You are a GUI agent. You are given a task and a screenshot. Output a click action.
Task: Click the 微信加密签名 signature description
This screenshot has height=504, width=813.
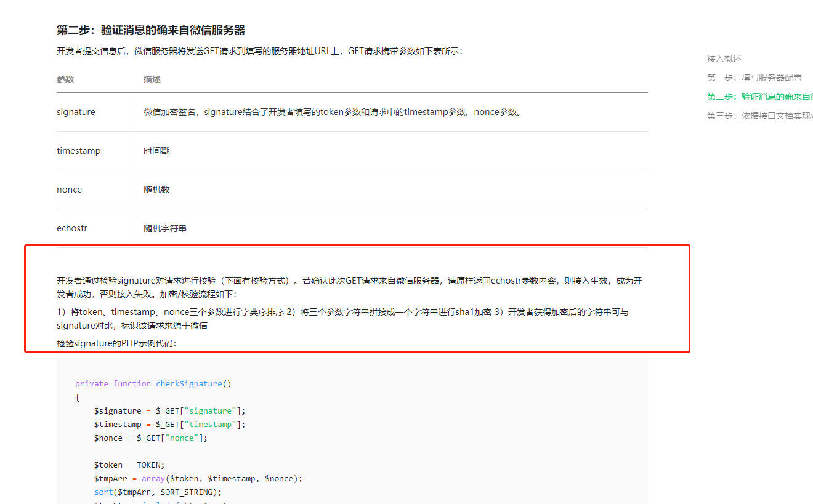click(333, 113)
